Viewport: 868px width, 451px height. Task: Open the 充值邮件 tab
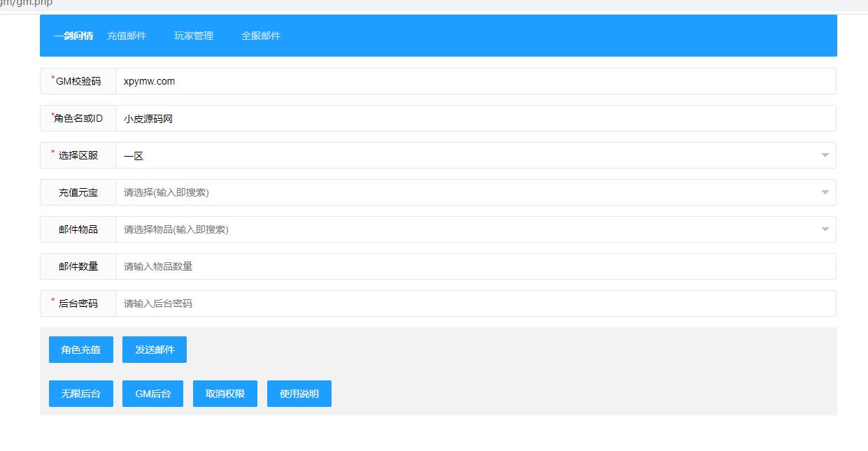[127, 36]
